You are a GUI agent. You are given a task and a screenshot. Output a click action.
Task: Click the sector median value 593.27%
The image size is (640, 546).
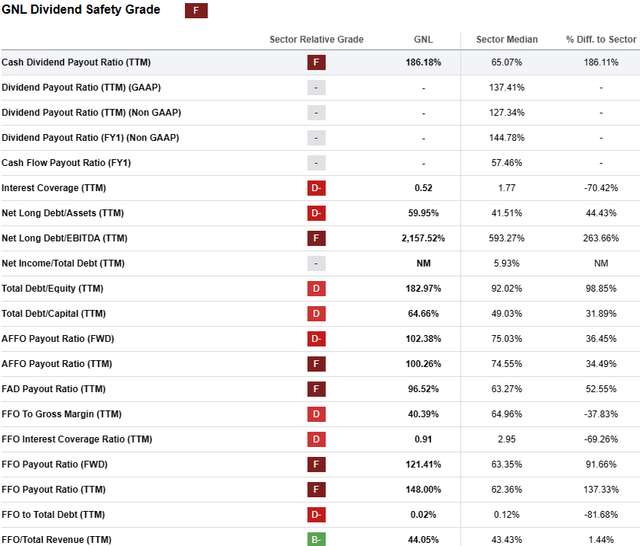[x=507, y=238]
